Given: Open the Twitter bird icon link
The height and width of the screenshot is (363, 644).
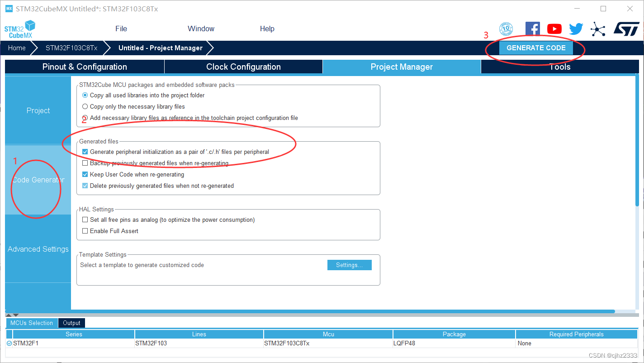Looking at the screenshot, I should pyautogui.click(x=576, y=29).
